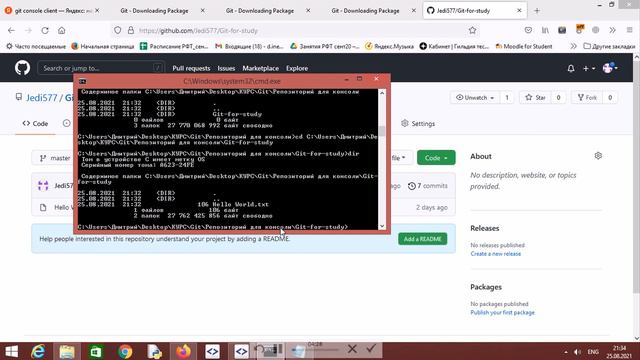Click recorder X cancel icon

pyautogui.click(x=352, y=349)
